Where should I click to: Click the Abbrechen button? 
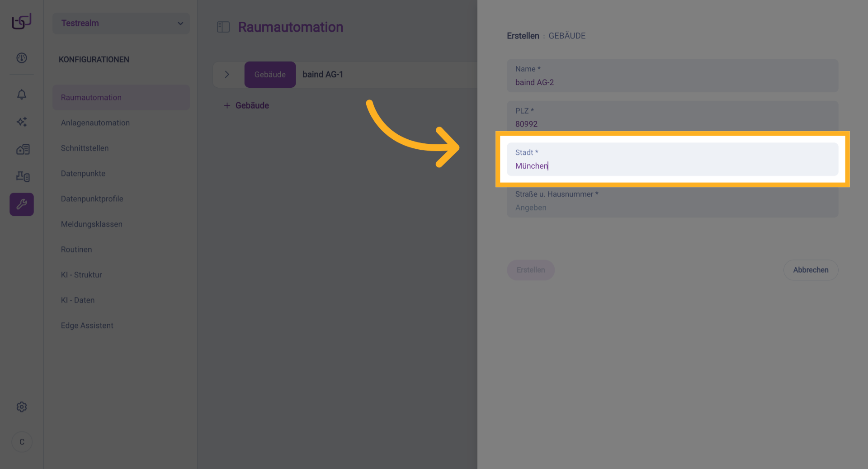coord(811,270)
